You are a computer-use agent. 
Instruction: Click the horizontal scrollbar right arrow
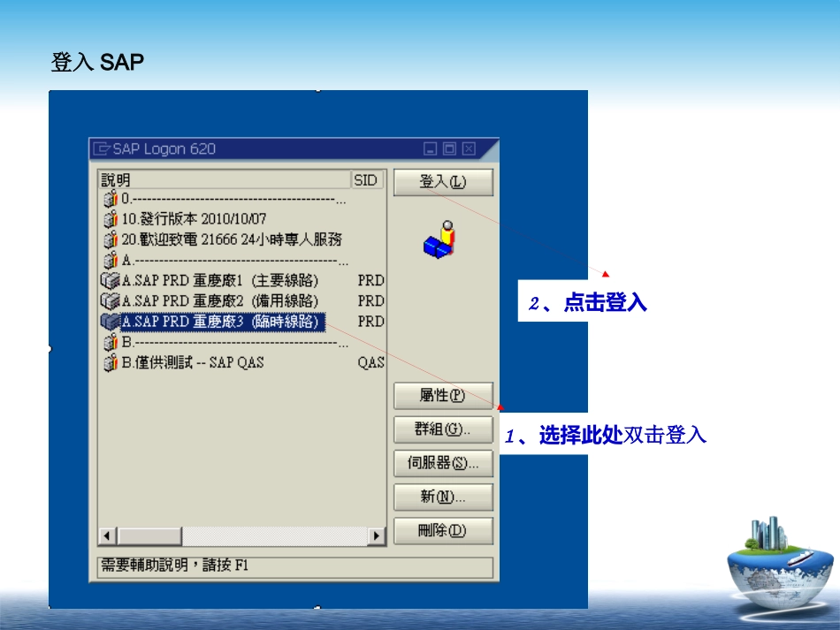[x=377, y=535]
